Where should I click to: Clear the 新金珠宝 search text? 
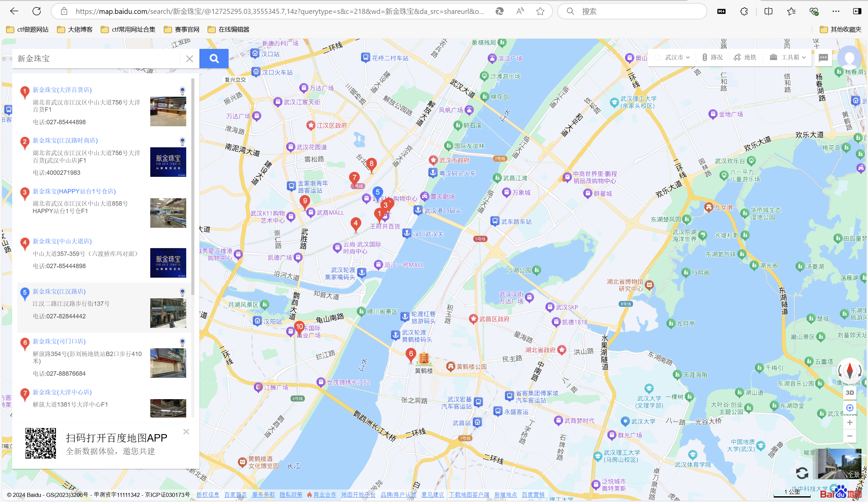(190, 59)
